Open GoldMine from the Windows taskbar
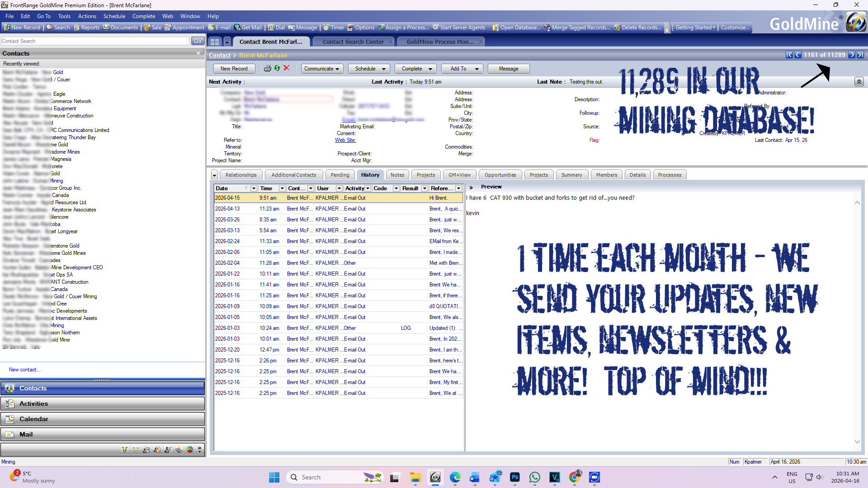 [435, 477]
